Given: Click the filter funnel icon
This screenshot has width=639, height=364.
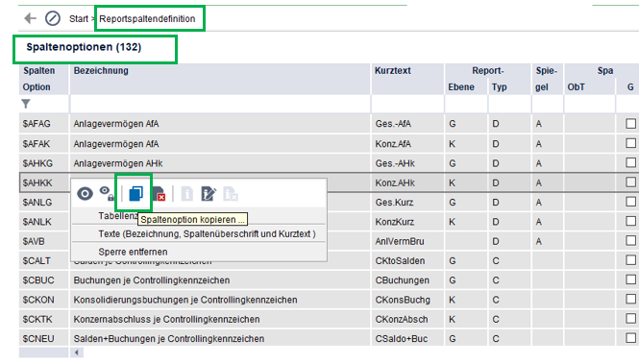Looking at the screenshot, I should (x=26, y=104).
